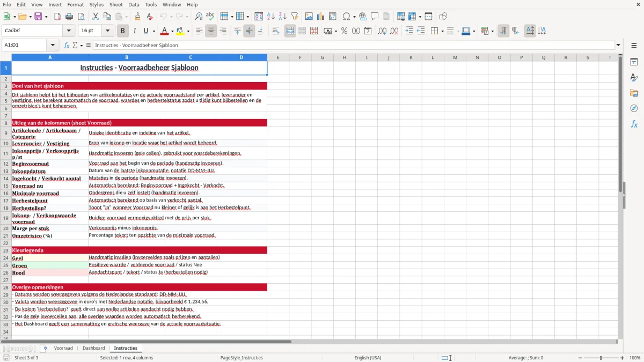This screenshot has height=362, width=644.
Task: Toggle Center Horizontally alignment
Action: pos(211,31)
